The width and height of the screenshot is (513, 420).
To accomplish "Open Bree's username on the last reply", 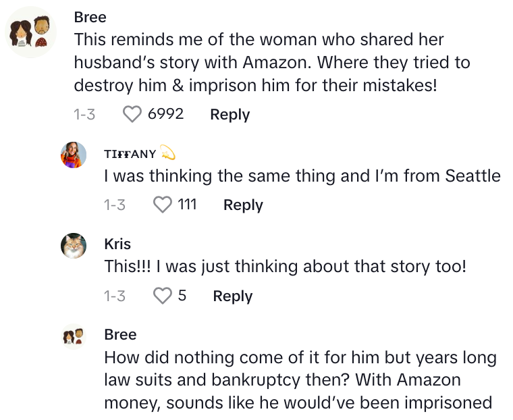I will point(120,334).
